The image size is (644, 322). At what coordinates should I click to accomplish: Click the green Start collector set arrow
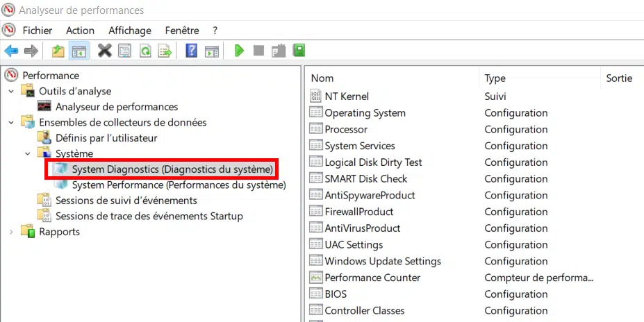pyautogui.click(x=239, y=51)
